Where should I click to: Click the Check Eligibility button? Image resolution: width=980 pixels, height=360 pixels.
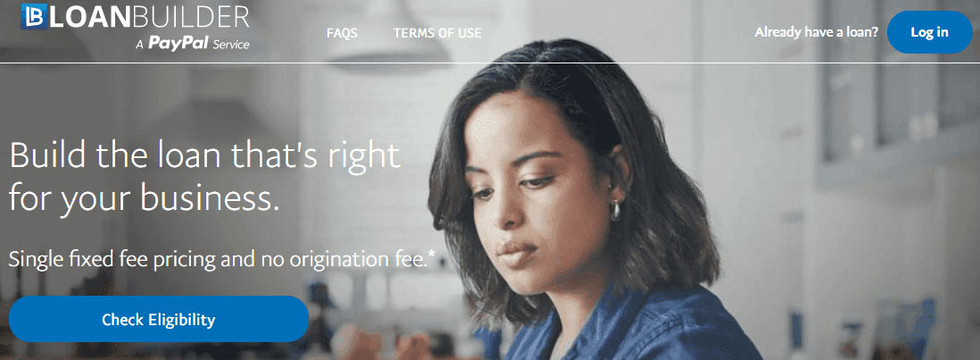click(159, 320)
